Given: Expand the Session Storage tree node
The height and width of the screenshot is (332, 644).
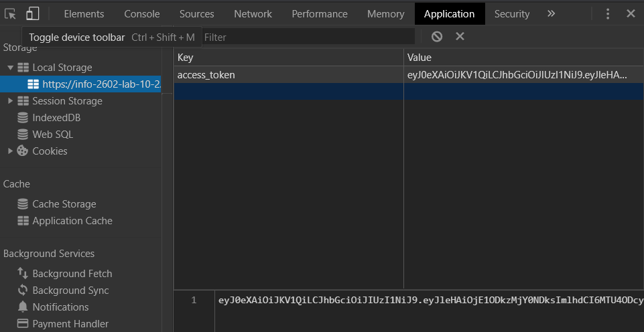Looking at the screenshot, I should 10,101.
